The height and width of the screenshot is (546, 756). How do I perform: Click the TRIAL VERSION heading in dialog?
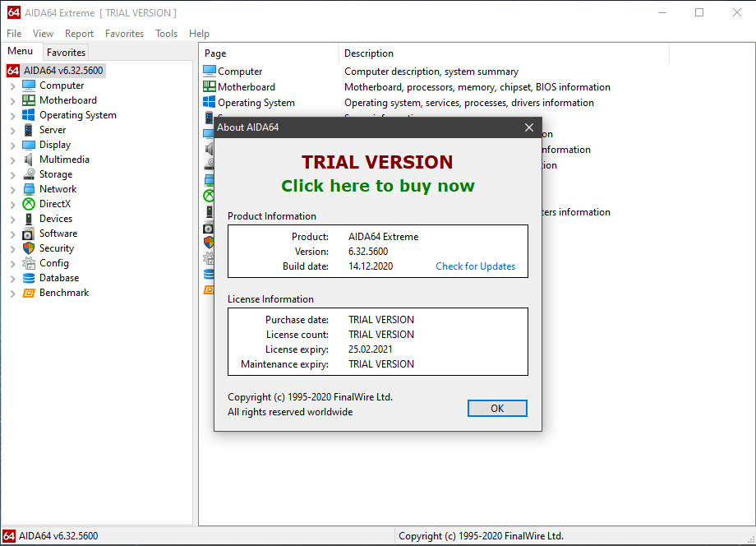[x=377, y=162]
